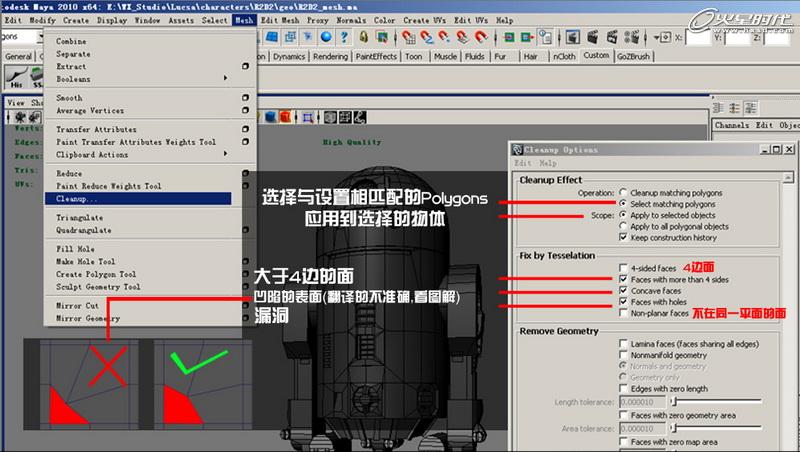Viewport: 800px width, 452px height.
Task: Toggle the construction history icon
Action: [x=545, y=37]
